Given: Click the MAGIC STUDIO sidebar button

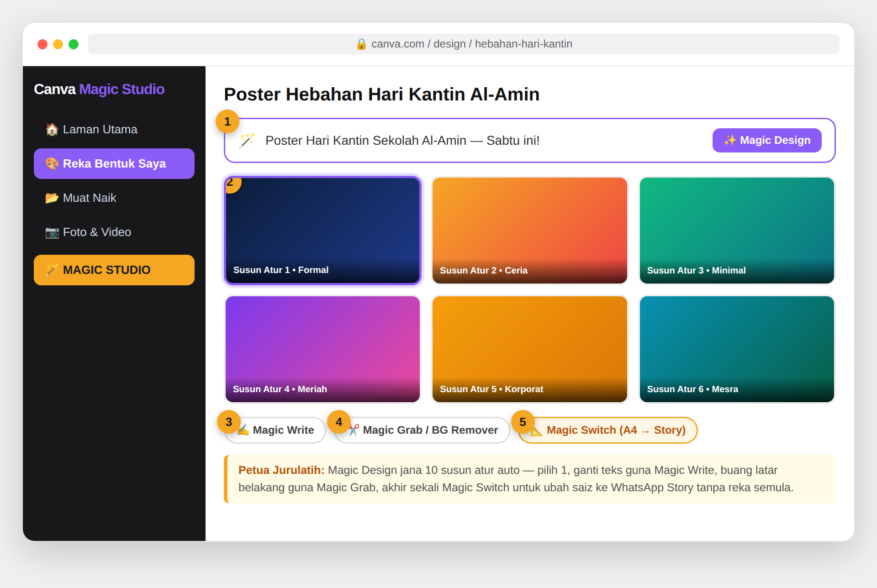Looking at the screenshot, I should point(114,270).
